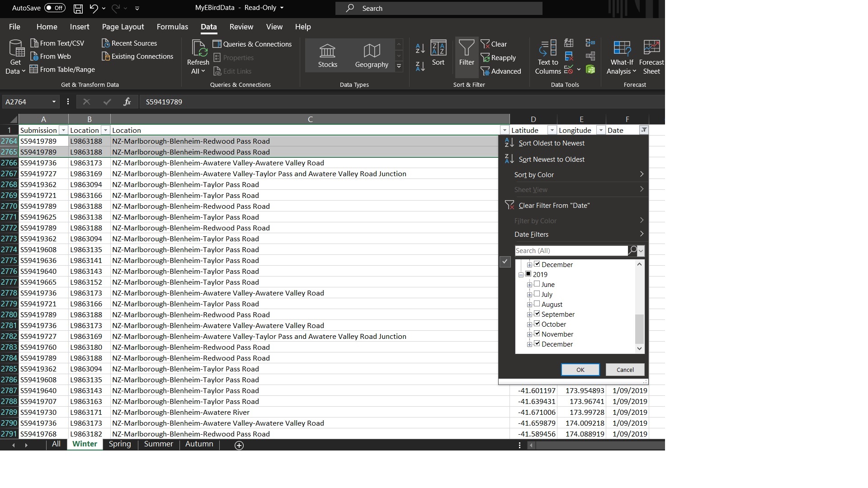Click Cancel in the filter menu
Screen dimensions: 868x488
click(x=625, y=370)
